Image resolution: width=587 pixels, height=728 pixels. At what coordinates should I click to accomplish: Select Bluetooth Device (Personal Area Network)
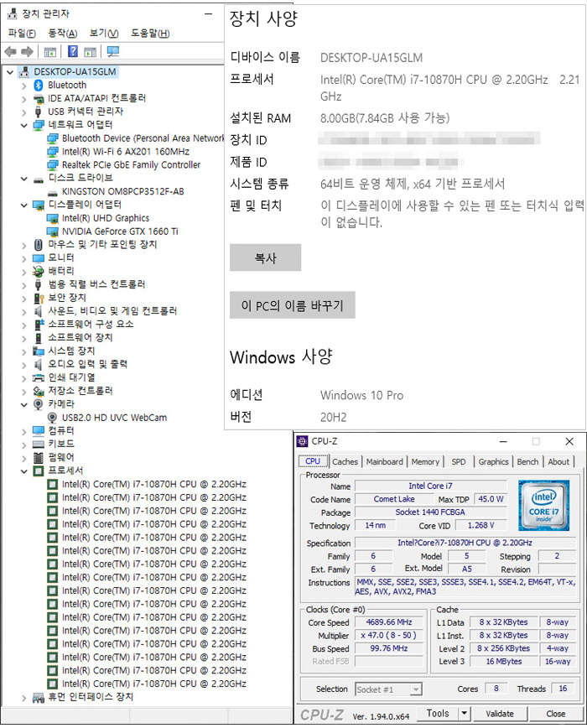coord(143,138)
